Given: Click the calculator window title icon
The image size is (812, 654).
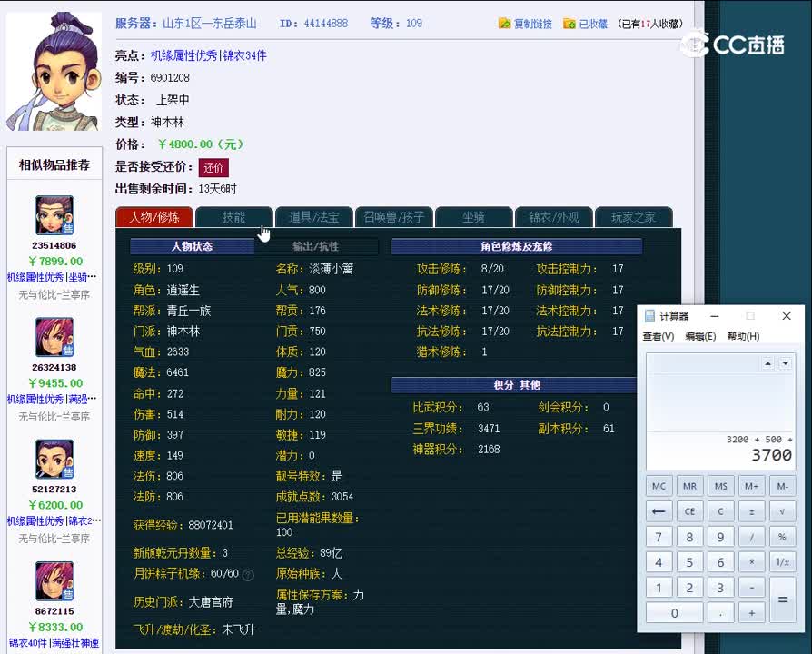Looking at the screenshot, I should [x=649, y=316].
